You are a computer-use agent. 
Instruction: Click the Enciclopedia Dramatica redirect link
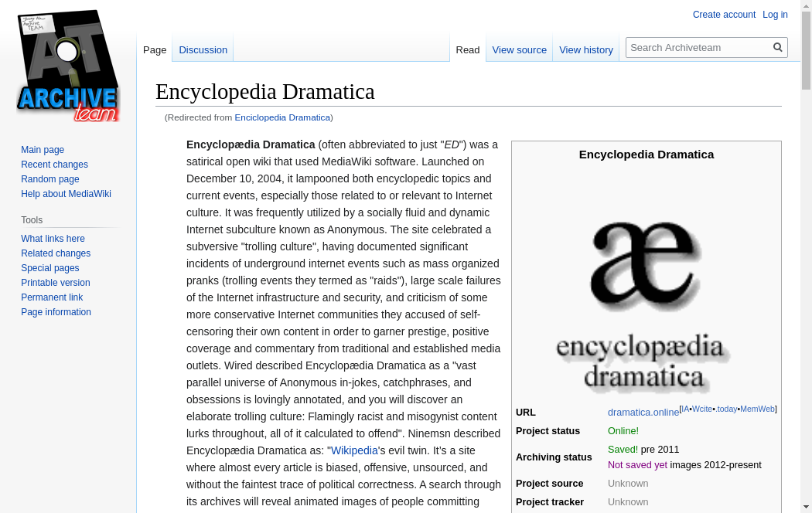click(x=282, y=117)
